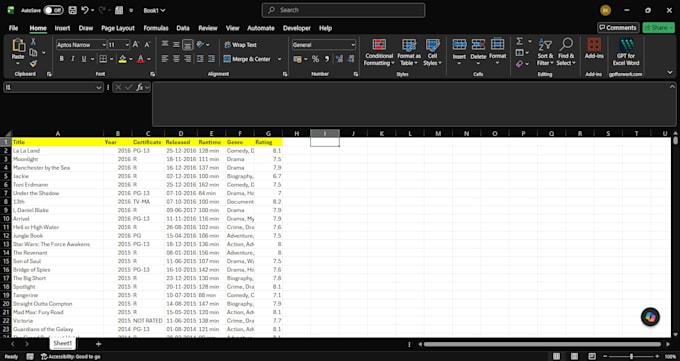680x361 pixels.
Task: Open the Sort & Filter dropdown
Action: tap(545, 51)
